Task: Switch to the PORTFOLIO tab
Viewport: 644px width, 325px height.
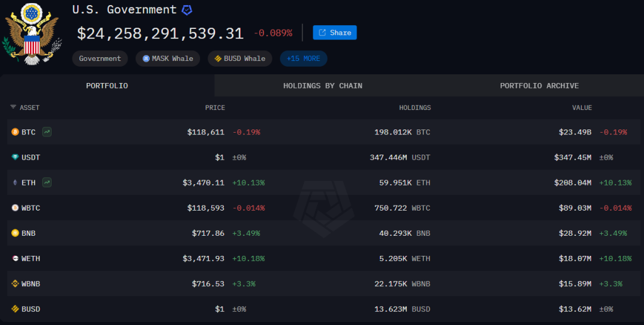Action: coord(107,85)
